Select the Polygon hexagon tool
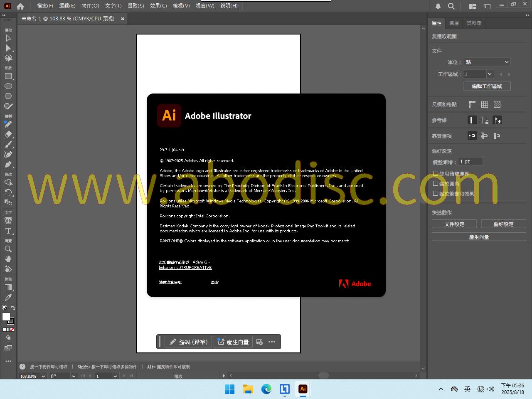Screen dimensions: 532x399 tap(8, 96)
